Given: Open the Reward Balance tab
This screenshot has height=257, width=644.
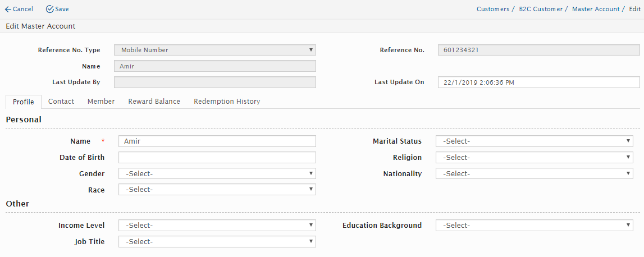Looking at the screenshot, I should pos(154,102).
